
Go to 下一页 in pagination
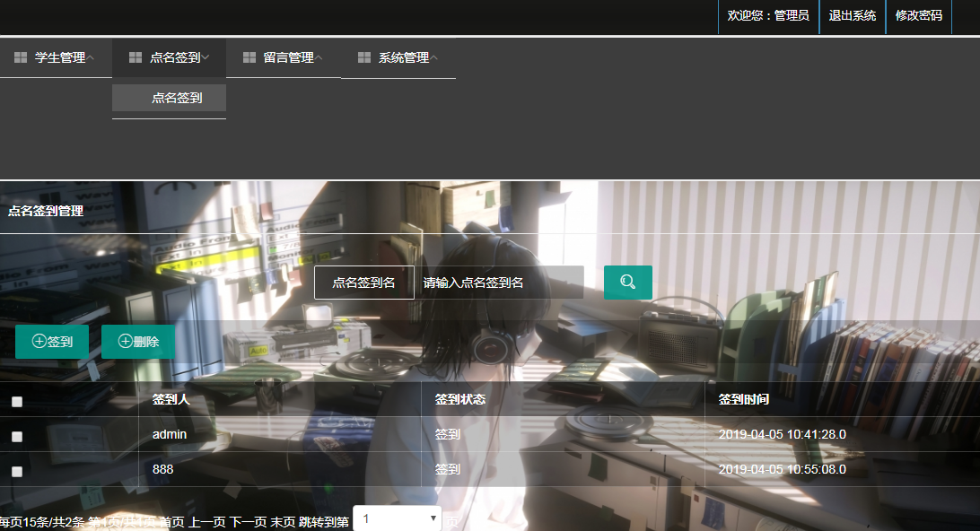[x=248, y=522]
